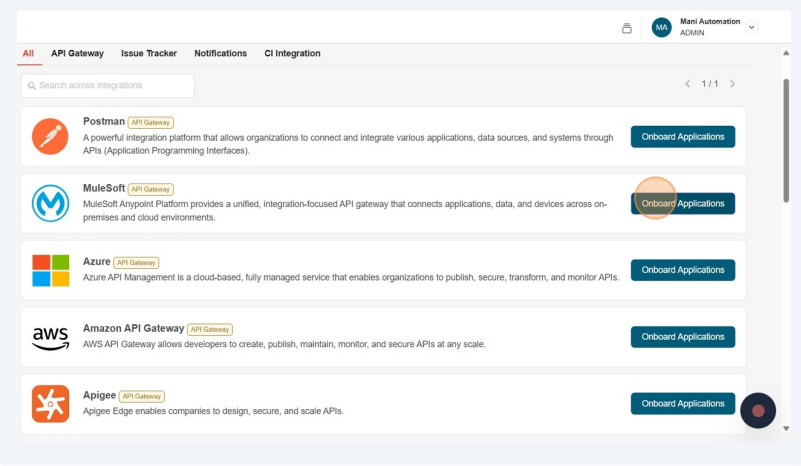Screen dimensions: 801x466
Task: Go to the previous page arrow
Action: point(687,84)
